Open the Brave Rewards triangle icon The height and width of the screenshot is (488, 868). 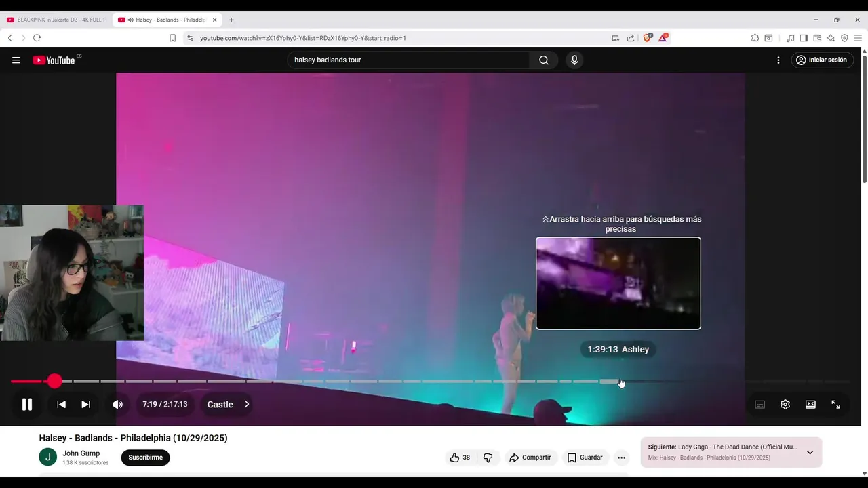[663, 38]
